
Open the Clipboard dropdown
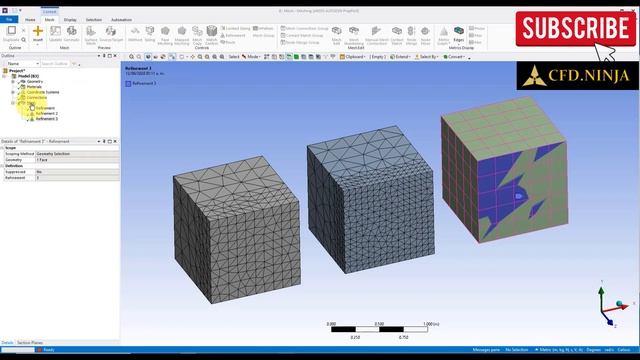[353, 57]
